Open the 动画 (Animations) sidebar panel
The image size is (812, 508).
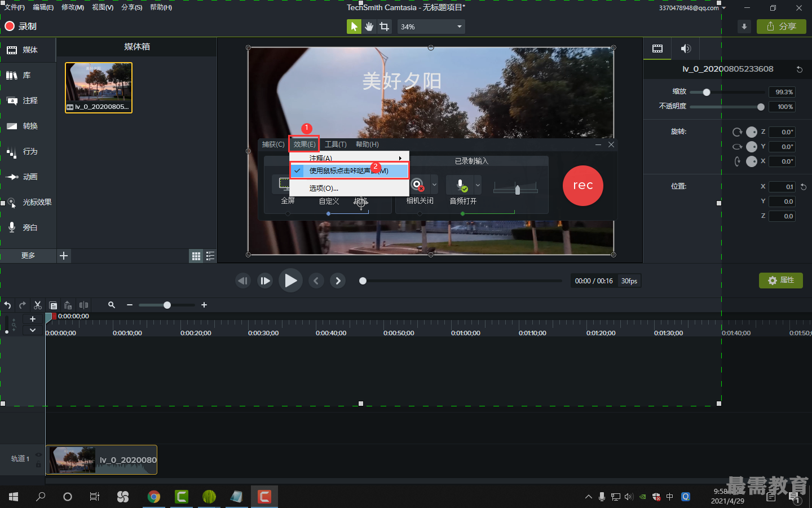tap(27, 177)
